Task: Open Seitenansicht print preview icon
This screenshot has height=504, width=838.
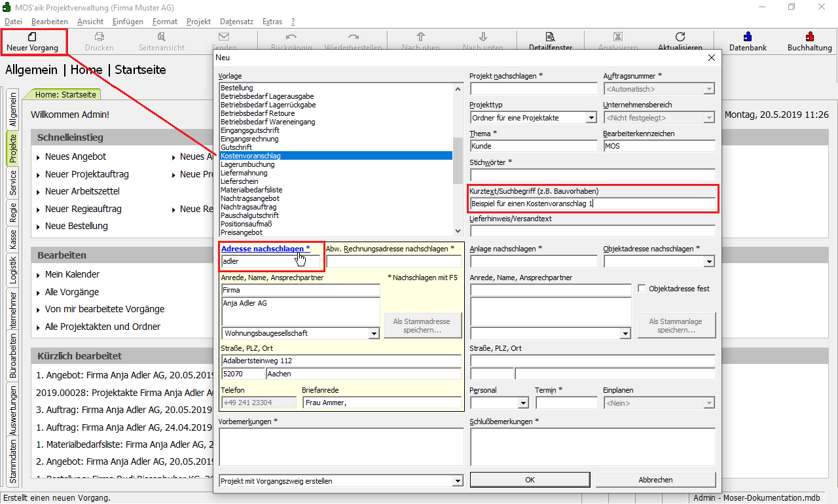Action: pyautogui.click(x=161, y=37)
